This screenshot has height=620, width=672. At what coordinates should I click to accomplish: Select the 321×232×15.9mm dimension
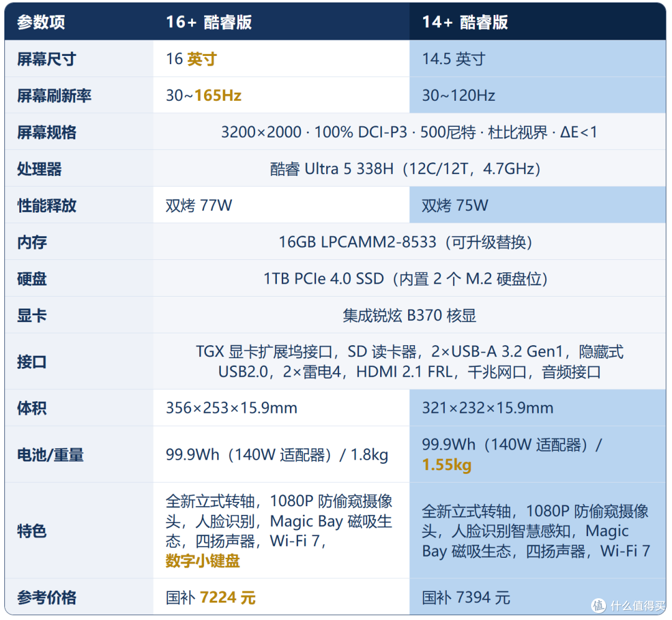coord(488,408)
